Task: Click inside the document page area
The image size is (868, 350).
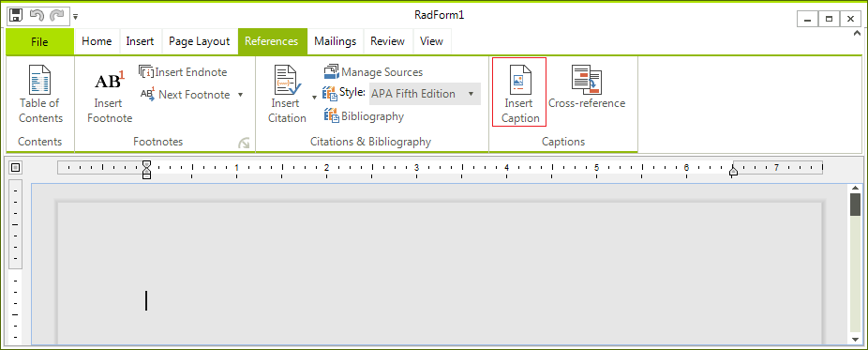Action: tap(440, 274)
